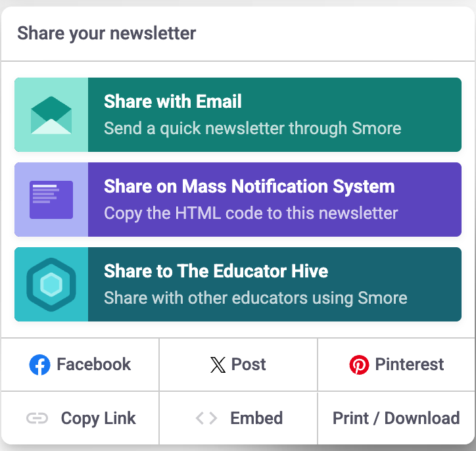
Task: Open Share to The Educator Hive
Action: pos(216,271)
